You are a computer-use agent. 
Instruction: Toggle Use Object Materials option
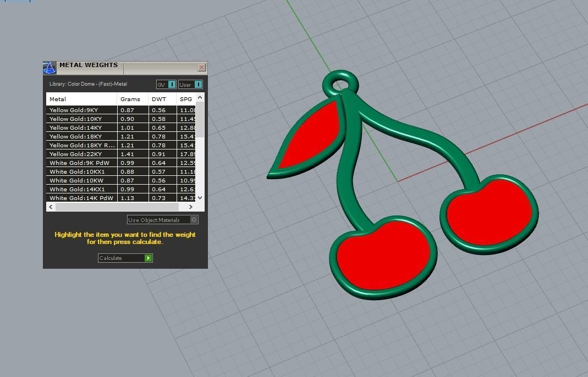pos(163,220)
